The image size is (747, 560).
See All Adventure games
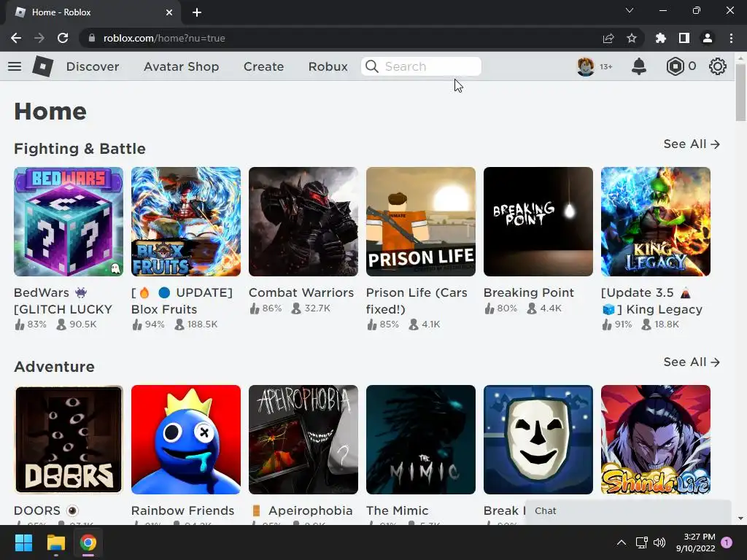tap(692, 362)
